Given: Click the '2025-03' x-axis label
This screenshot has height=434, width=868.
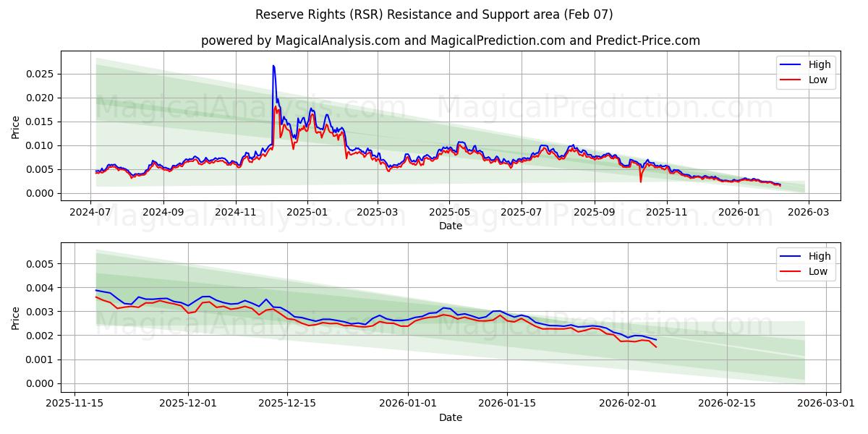Looking at the screenshot, I should 378,213.
